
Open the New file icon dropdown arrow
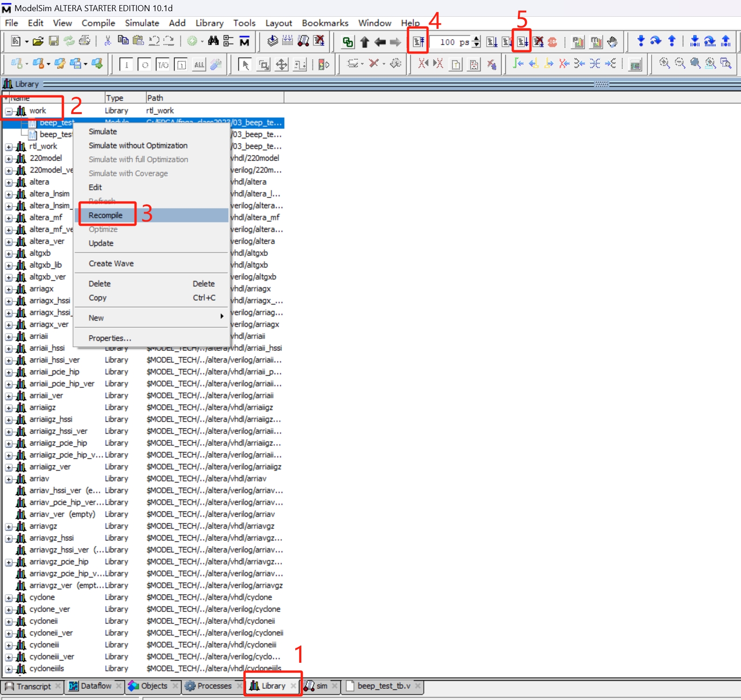(x=27, y=41)
